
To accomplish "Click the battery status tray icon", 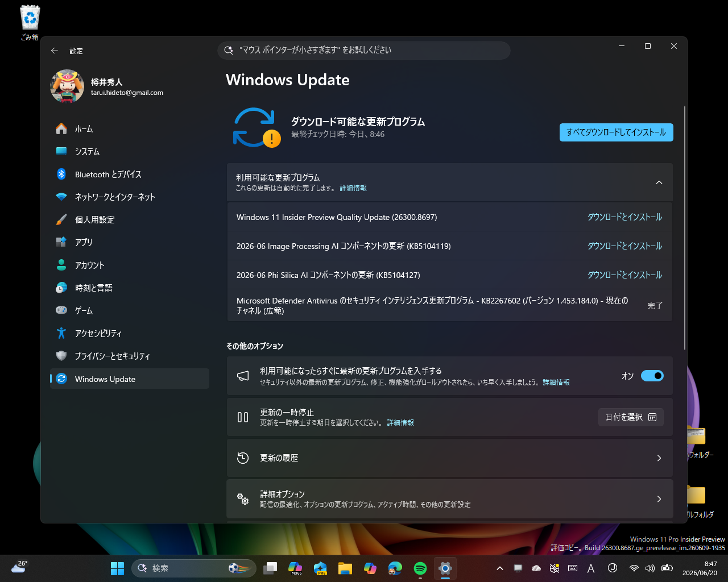I will click(x=667, y=568).
